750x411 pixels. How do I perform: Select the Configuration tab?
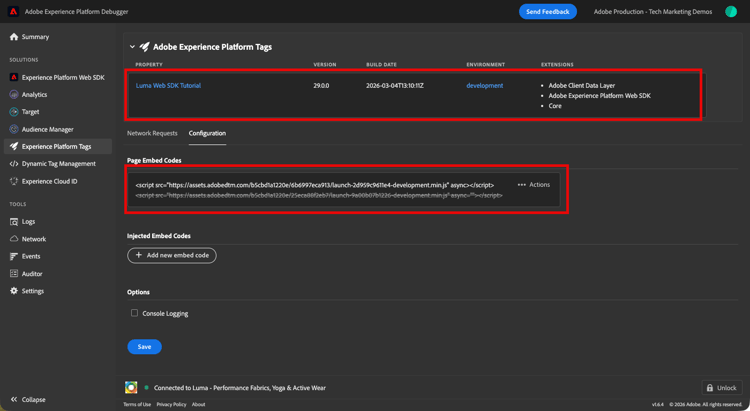207,133
